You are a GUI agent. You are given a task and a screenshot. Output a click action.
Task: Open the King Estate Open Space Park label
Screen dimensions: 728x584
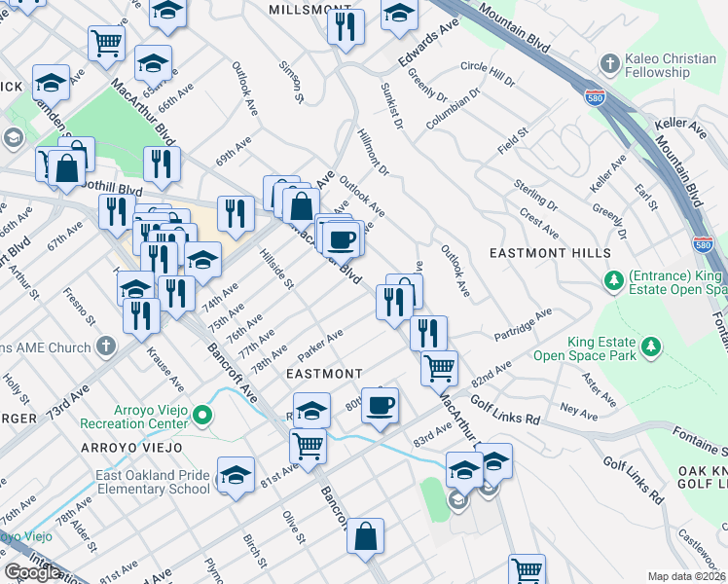point(585,348)
